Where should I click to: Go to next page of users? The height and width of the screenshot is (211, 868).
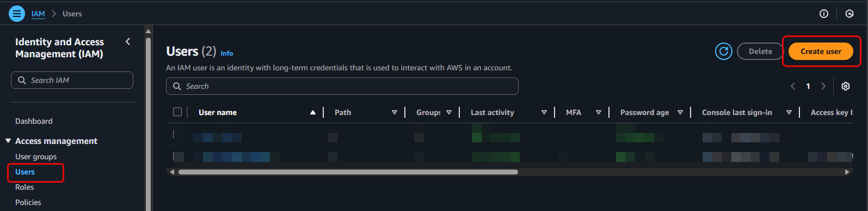click(x=823, y=86)
